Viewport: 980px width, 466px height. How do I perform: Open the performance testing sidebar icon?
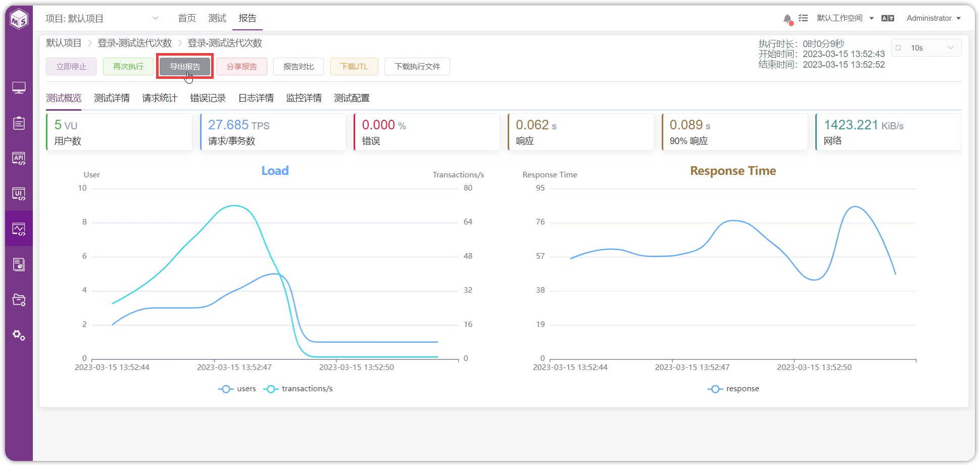pos(19,229)
